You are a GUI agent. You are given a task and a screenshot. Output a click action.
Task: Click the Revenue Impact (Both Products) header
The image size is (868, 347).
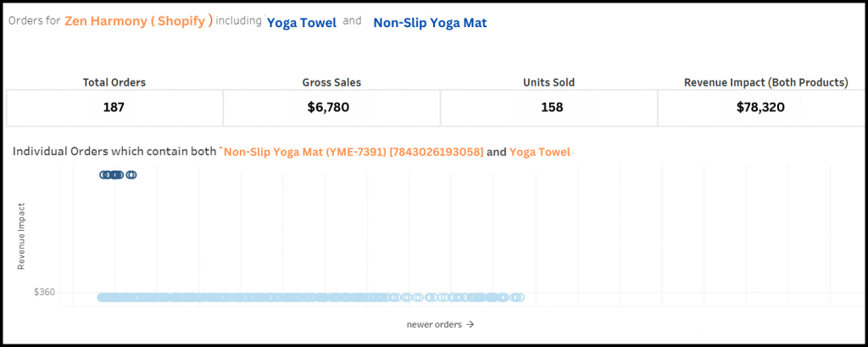point(766,82)
